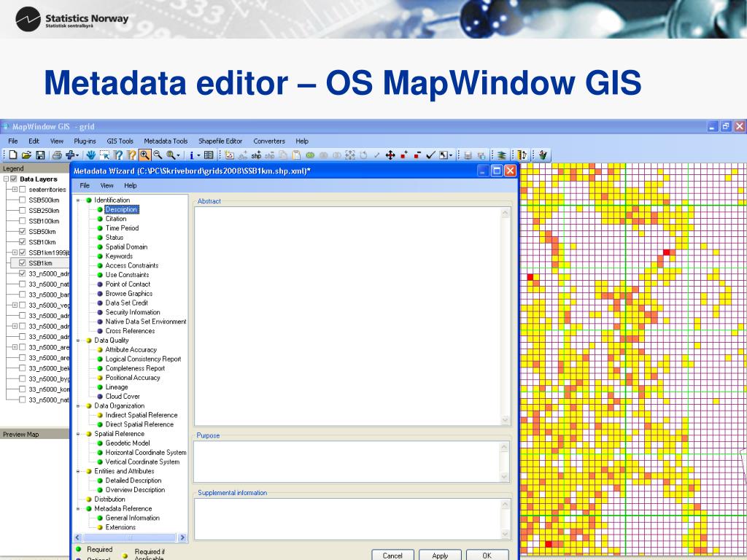Screen dimensions: 747x560
Task: Expand the seaterritories layer in legend
Action: [x=15, y=190]
